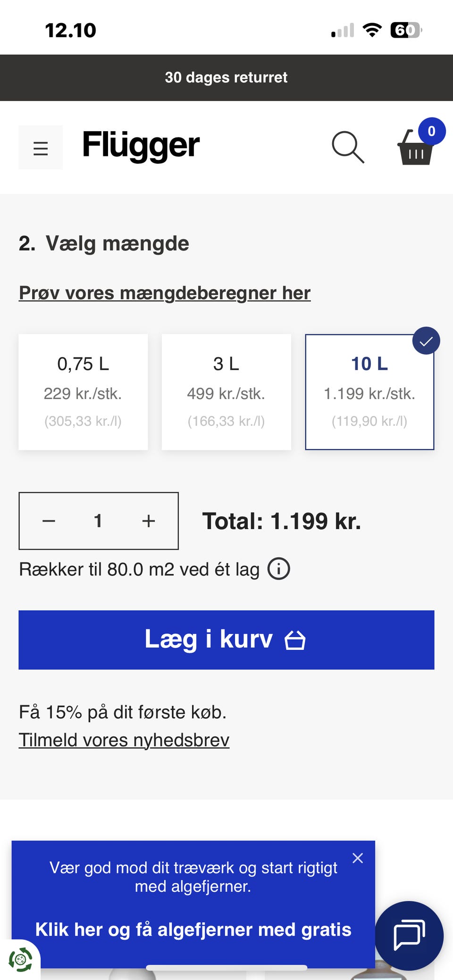Open the Prøv vores mængdeberegner link

(x=165, y=293)
